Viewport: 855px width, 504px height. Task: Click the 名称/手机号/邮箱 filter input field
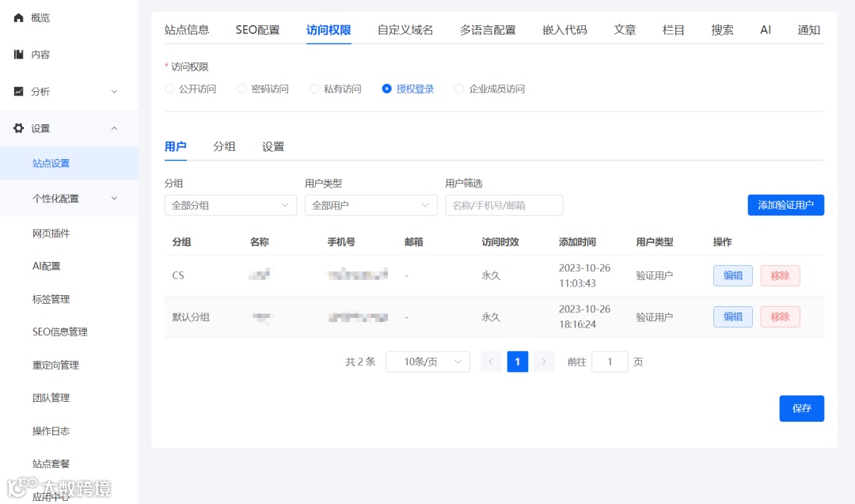[x=503, y=204]
